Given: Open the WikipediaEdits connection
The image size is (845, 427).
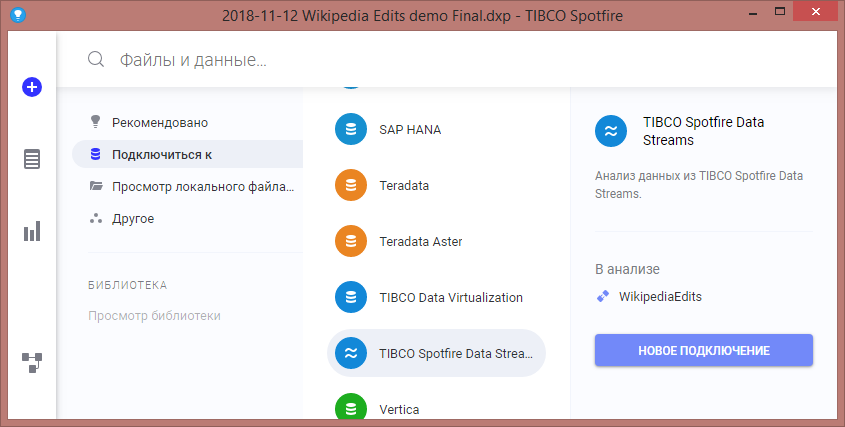Looking at the screenshot, I should point(660,297).
